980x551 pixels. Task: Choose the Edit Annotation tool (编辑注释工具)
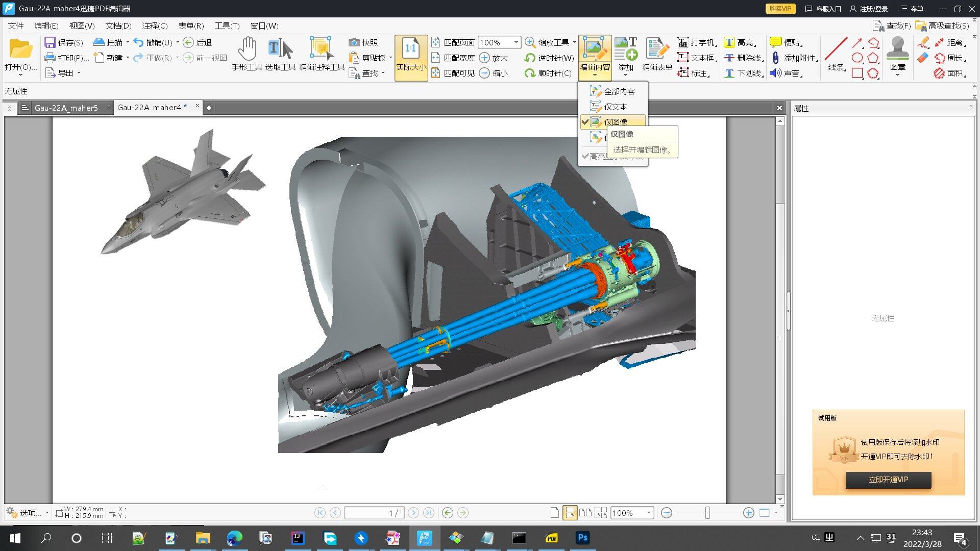[x=322, y=54]
